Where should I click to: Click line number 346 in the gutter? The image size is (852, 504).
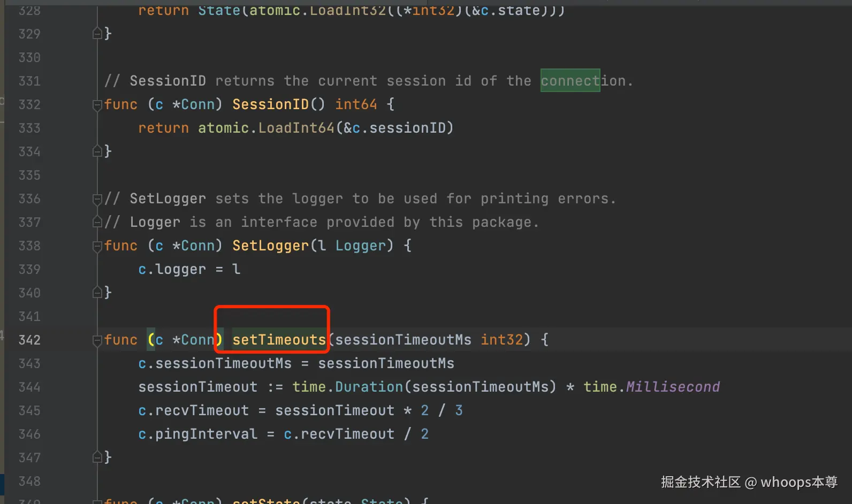tap(29, 434)
